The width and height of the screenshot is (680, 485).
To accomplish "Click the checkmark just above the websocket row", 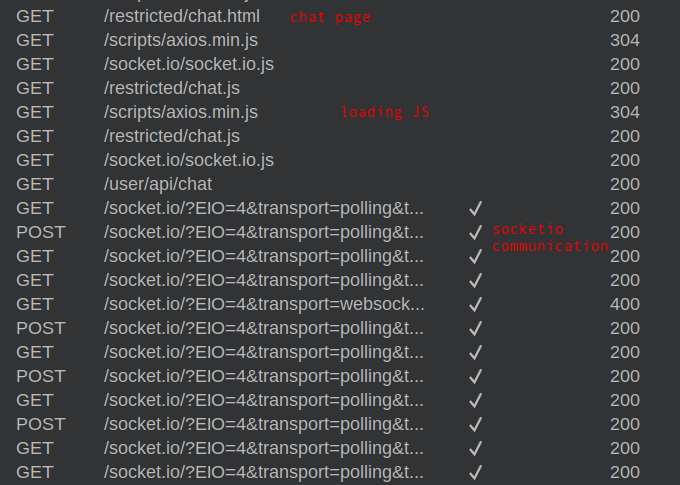I will (x=475, y=280).
